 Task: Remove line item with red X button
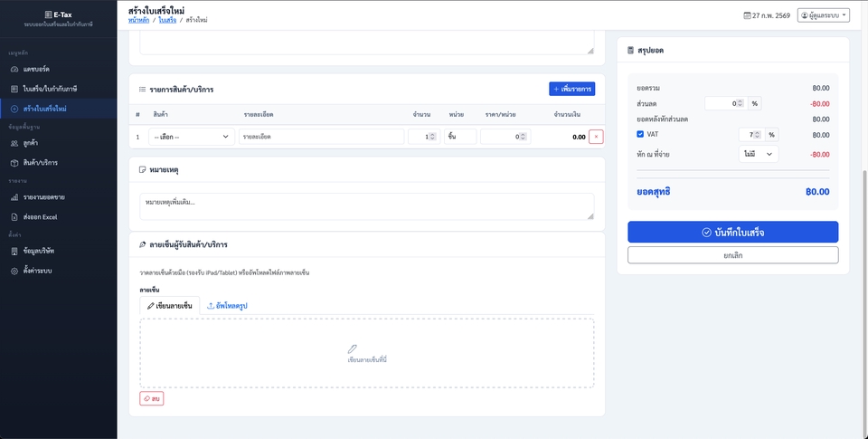pos(595,137)
